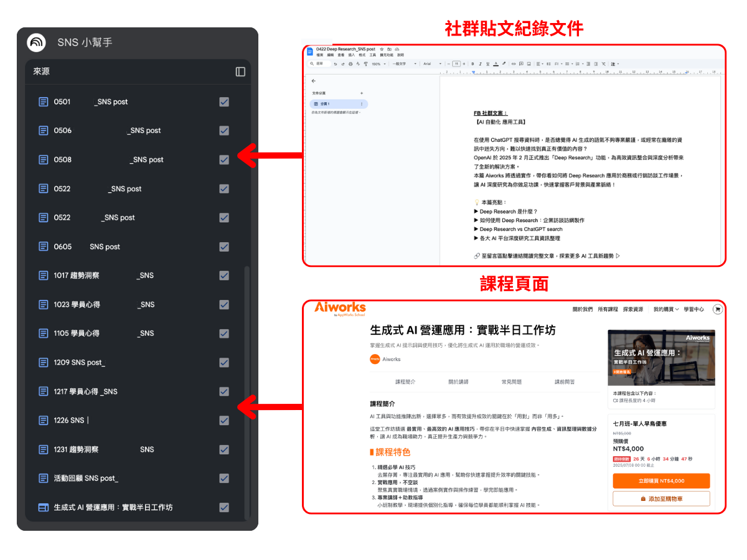Uncheck the 生成式 AI 營運應用 course source
The width and height of the screenshot is (747, 560).
click(x=224, y=508)
